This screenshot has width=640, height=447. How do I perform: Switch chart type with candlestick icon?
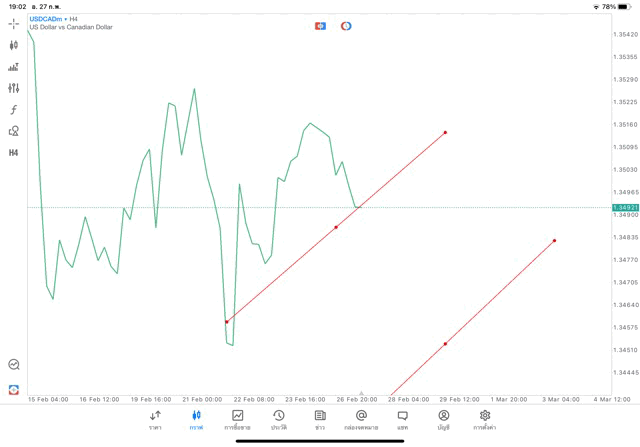pos(14,45)
